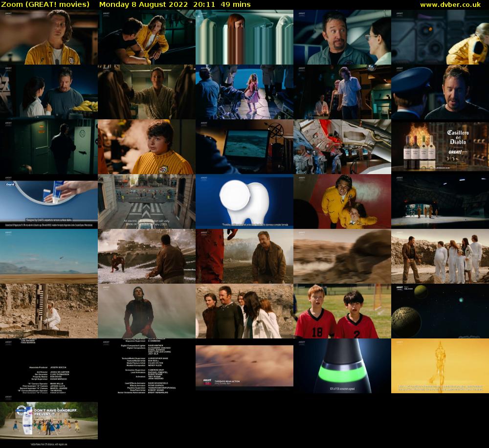Click the Monday 8 August 2022 date text

(143, 5)
